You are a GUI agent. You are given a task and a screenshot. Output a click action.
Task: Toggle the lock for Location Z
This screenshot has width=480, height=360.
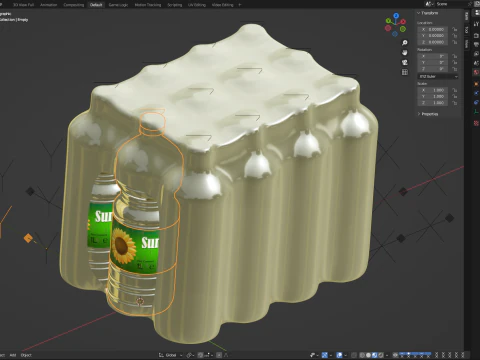[x=455, y=42]
